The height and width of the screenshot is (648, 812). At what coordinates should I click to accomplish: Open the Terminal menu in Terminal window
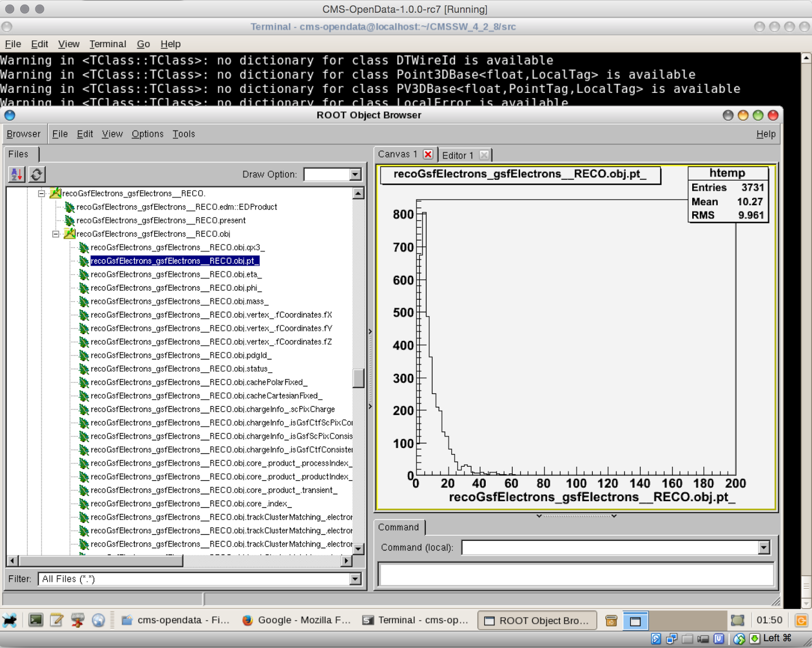tap(108, 44)
